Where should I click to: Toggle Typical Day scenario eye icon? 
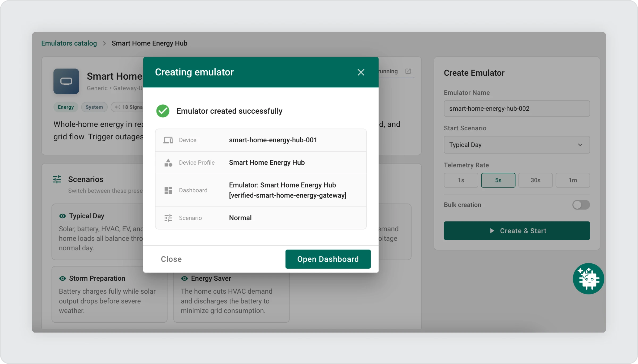(62, 216)
